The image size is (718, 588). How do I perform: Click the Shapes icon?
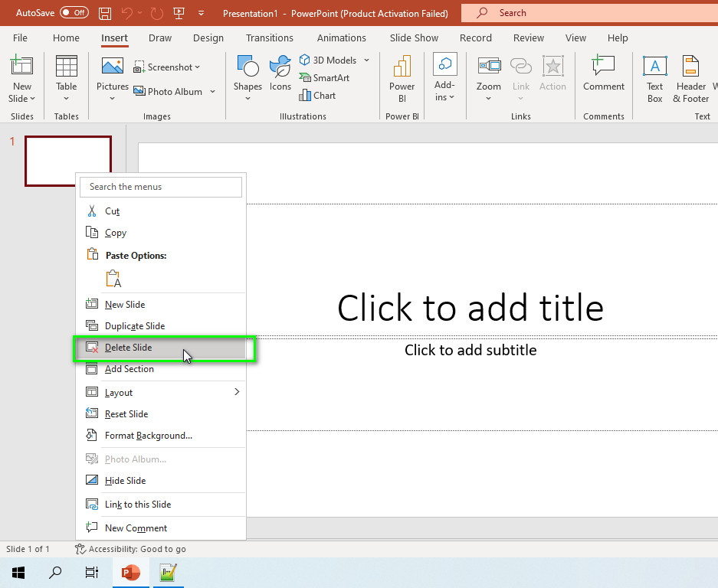click(248, 79)
